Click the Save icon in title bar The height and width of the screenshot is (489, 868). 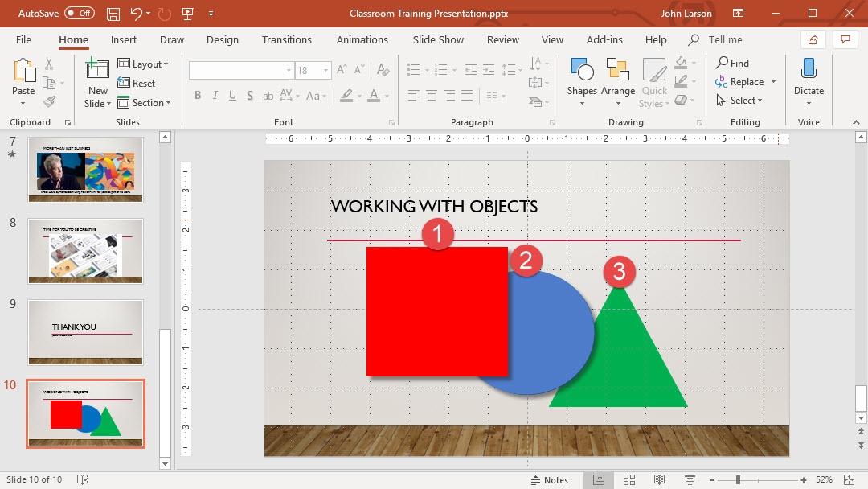[x=113, y=14]
